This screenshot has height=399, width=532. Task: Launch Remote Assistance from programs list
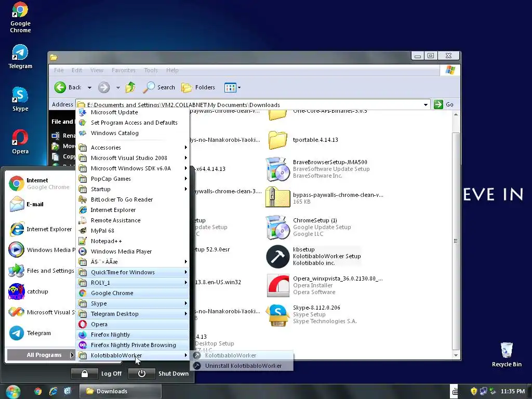pos(132,220)
